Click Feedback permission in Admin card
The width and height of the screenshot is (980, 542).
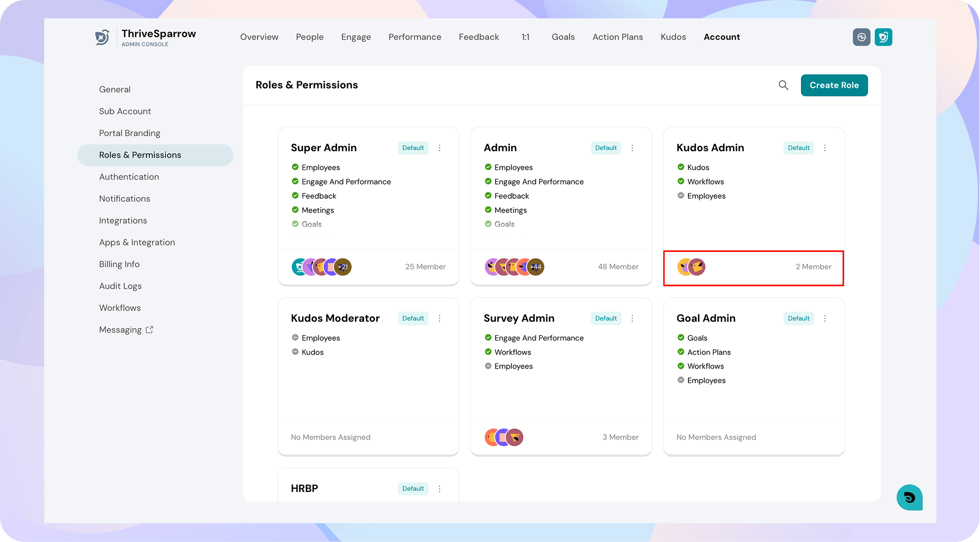(512, 196)
